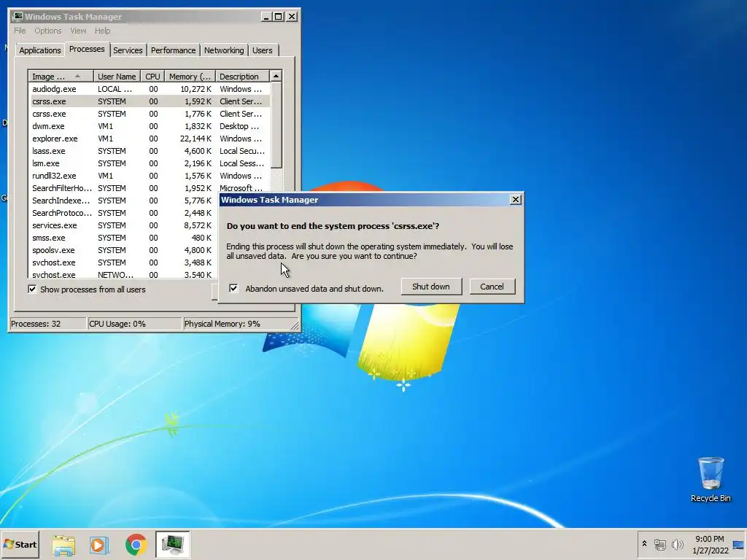This screenshot has width=747, height=560.
Task: Select the audiodg.exe process row
Action: (149, 89)
